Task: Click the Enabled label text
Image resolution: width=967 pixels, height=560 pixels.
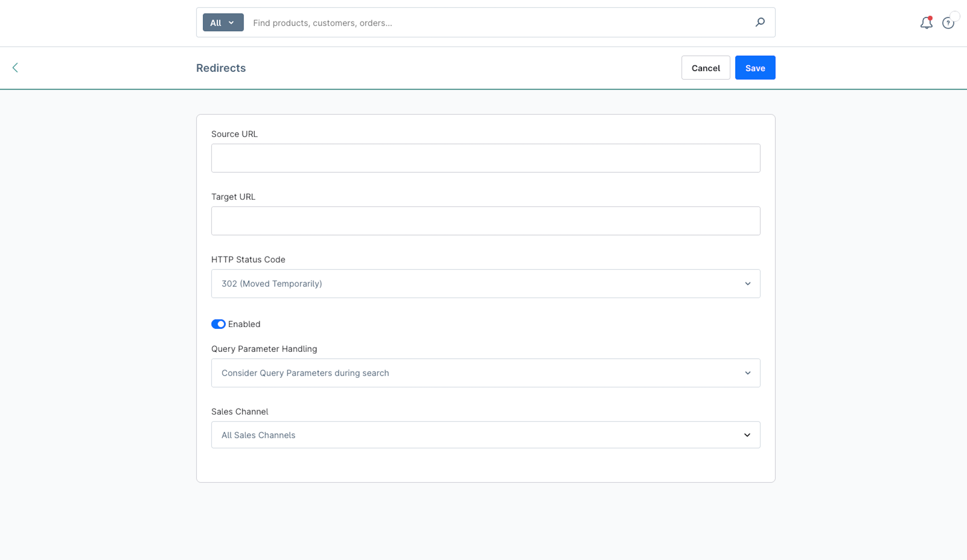Action: (x=244, y=324)
